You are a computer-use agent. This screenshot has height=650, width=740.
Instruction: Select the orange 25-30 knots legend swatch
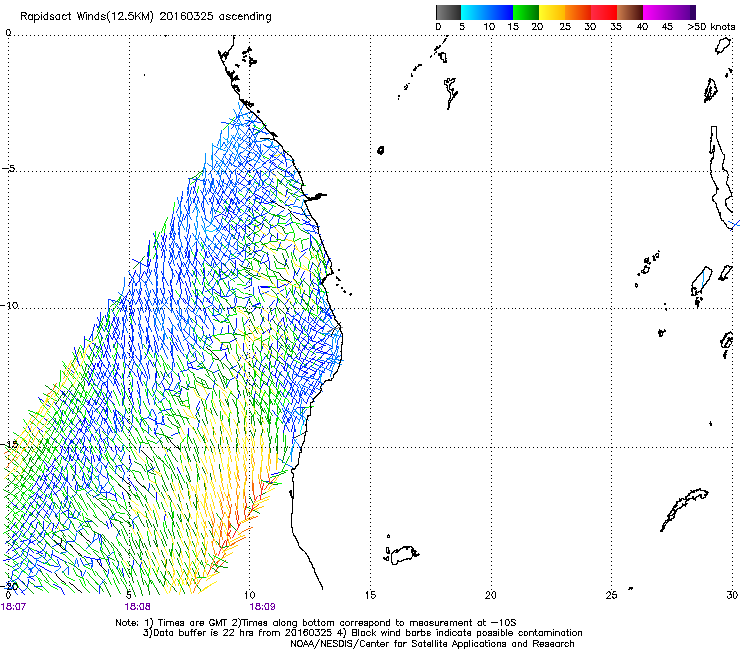(578, 12)
